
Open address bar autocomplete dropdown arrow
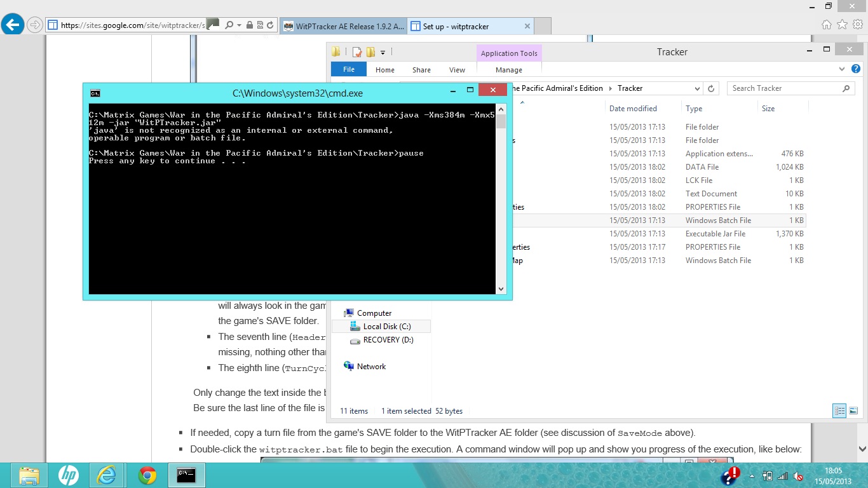pyautogui.click(x=239, y=25)
